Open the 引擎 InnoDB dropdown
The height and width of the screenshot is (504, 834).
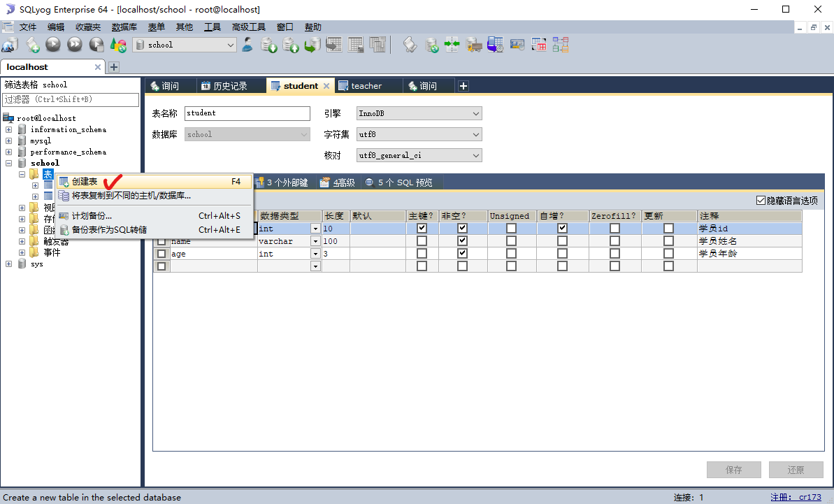476,113
